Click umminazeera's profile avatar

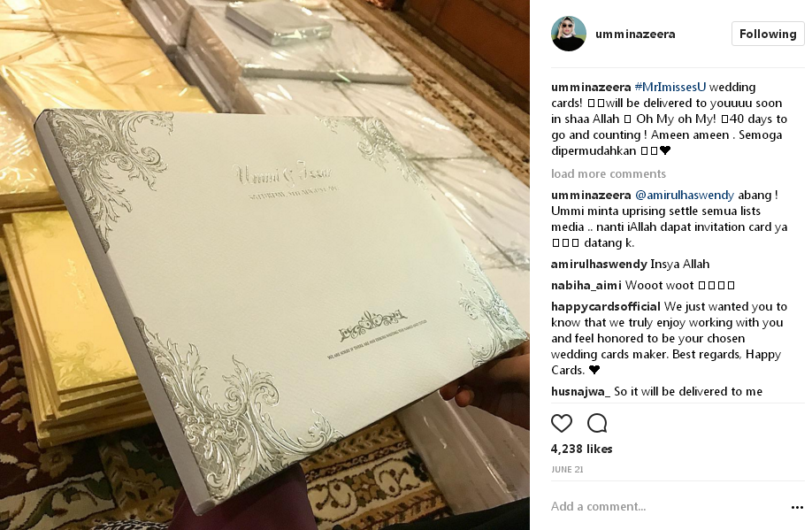[569, 34]
